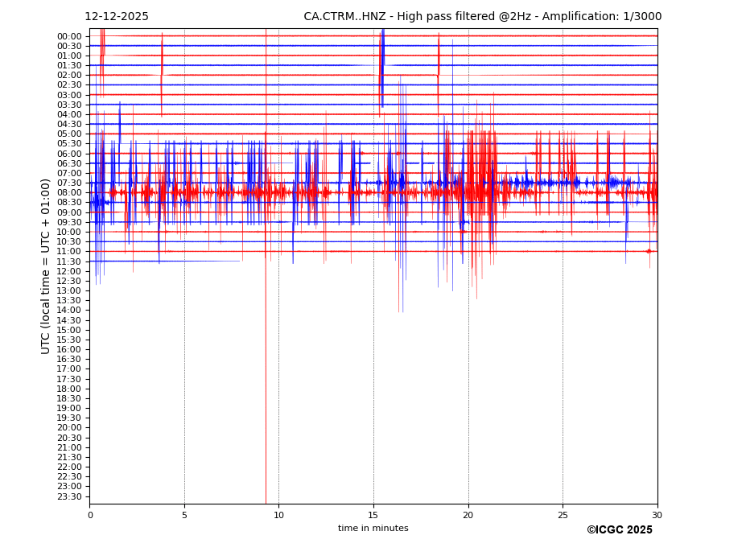Click the ©ICGC 2025 copyright text

619,530
